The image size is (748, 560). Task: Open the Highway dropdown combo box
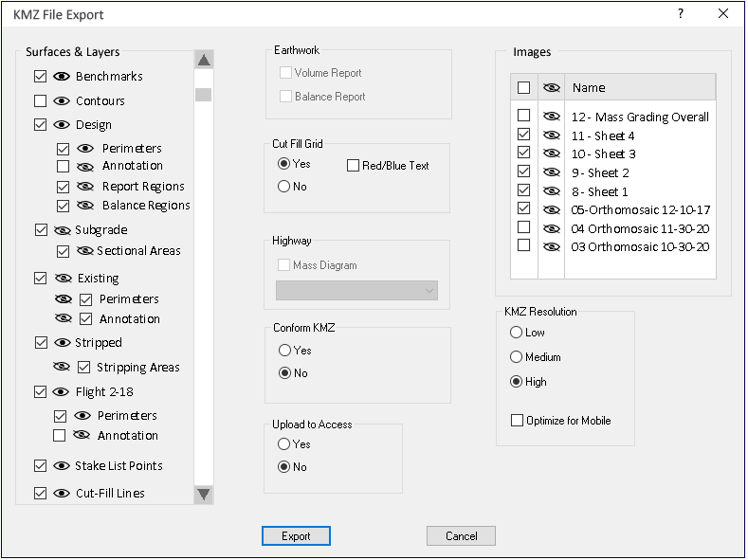tap(356, 291)
